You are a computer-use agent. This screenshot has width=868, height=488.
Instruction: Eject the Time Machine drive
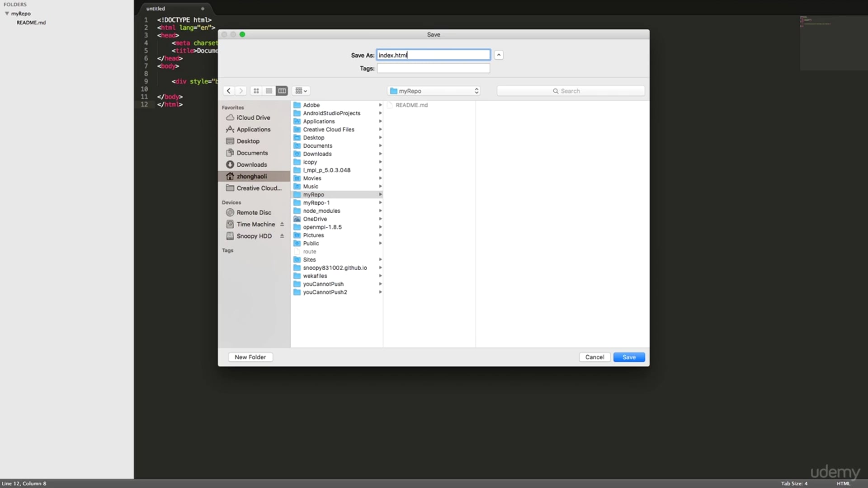tap(282, 224)
